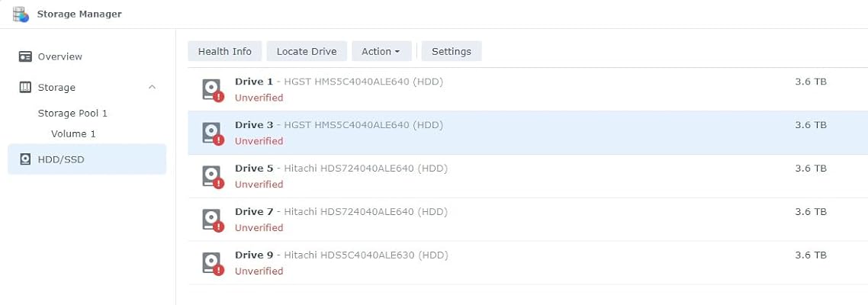
Task: Collapse the Storage section chevron
Action: pos(152,88)
